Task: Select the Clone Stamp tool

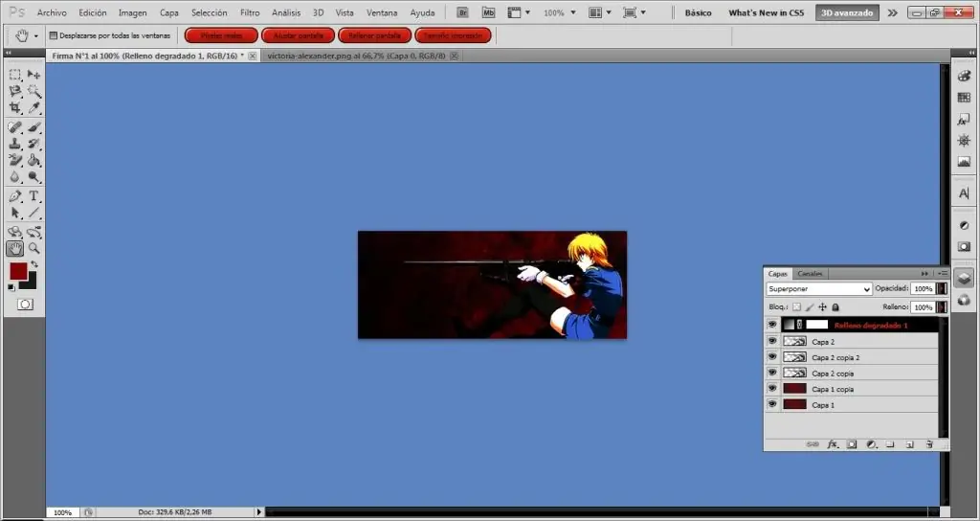Action: click(15, 144)
